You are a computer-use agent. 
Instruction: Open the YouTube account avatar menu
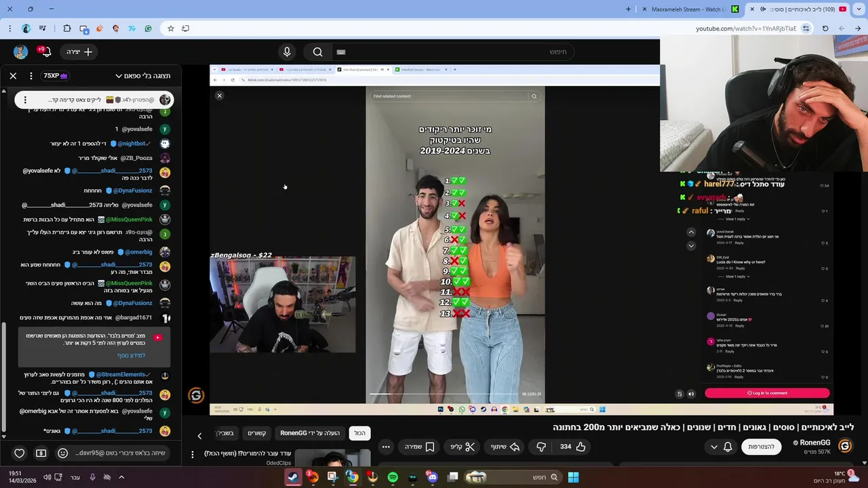click(x=20, y=52)
